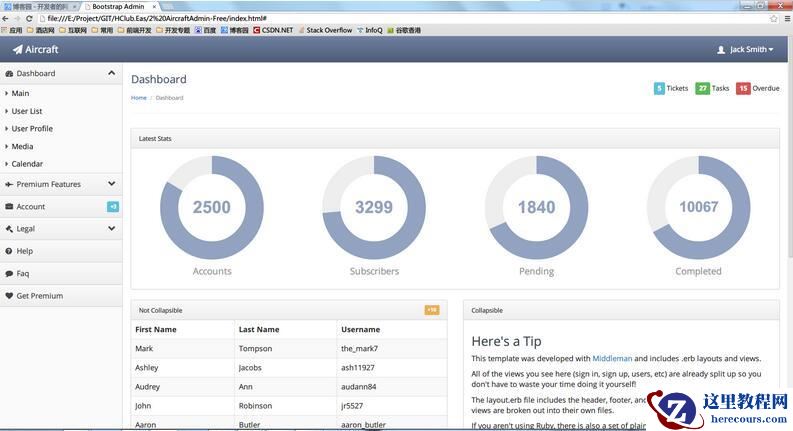Click the Latest Stats panel header

pos(455,139)
